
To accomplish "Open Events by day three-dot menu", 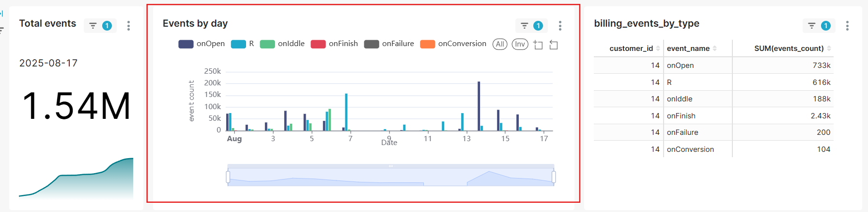I will pyautogui.click(x=560, y=26).
